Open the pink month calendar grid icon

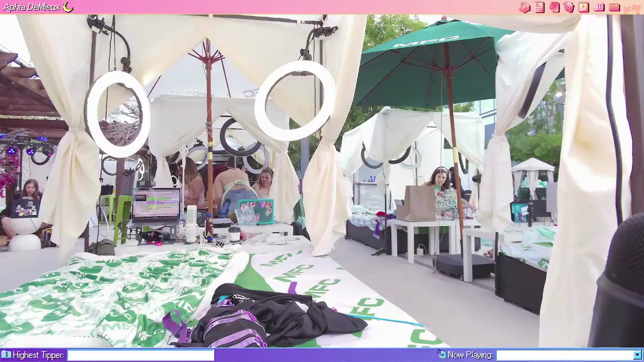pos(614,7)
